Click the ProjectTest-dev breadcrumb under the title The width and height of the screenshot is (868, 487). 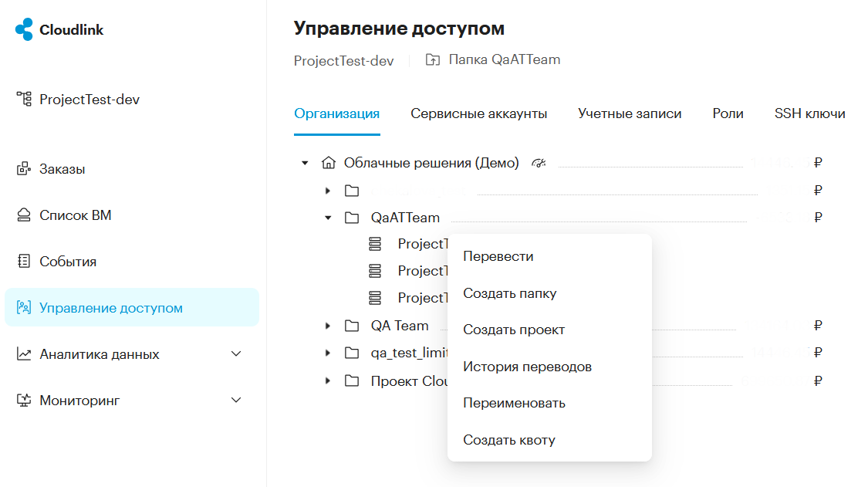[344, 60]
